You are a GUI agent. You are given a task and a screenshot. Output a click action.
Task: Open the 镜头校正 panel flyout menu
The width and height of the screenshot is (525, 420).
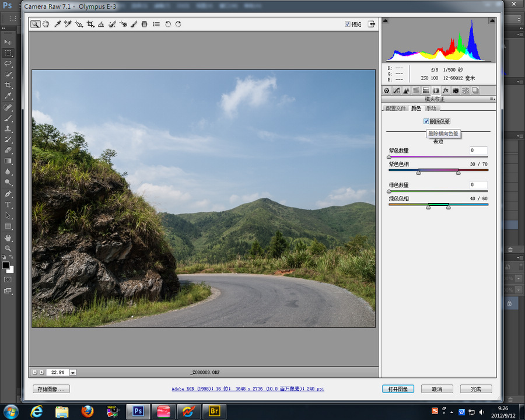(492, 99)
